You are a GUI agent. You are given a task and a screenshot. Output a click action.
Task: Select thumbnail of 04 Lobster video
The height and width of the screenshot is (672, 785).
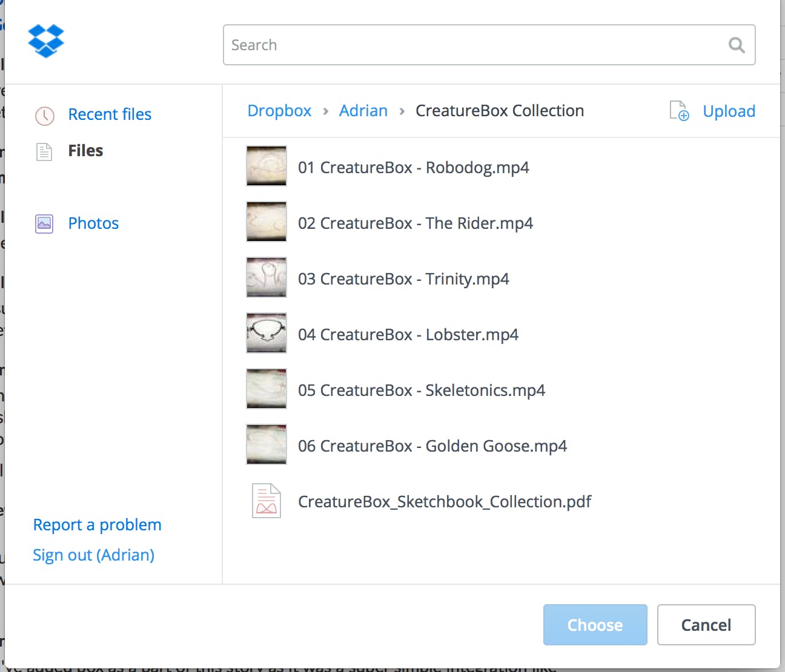pos(267,333)
